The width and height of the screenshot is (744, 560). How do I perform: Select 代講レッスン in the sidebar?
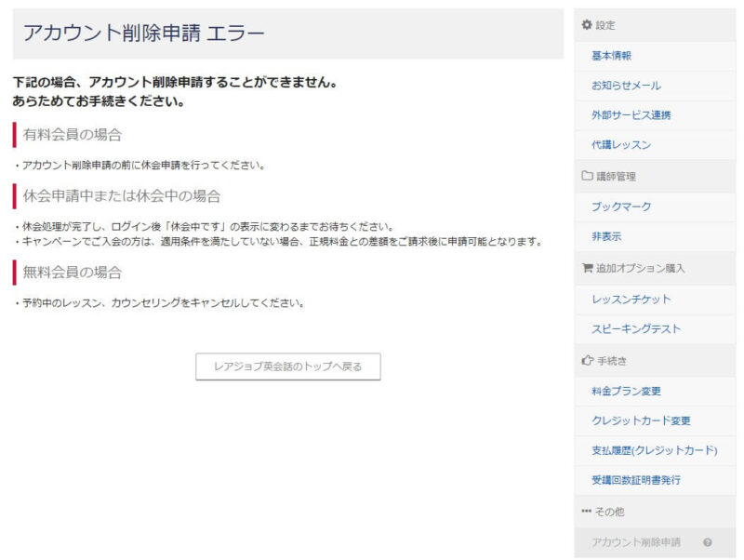tap(655, 145)
